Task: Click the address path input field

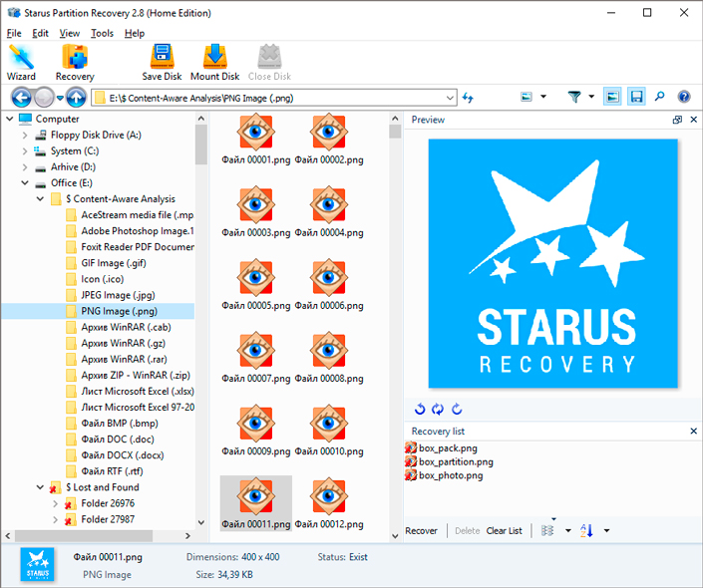Action: (273, 98)
